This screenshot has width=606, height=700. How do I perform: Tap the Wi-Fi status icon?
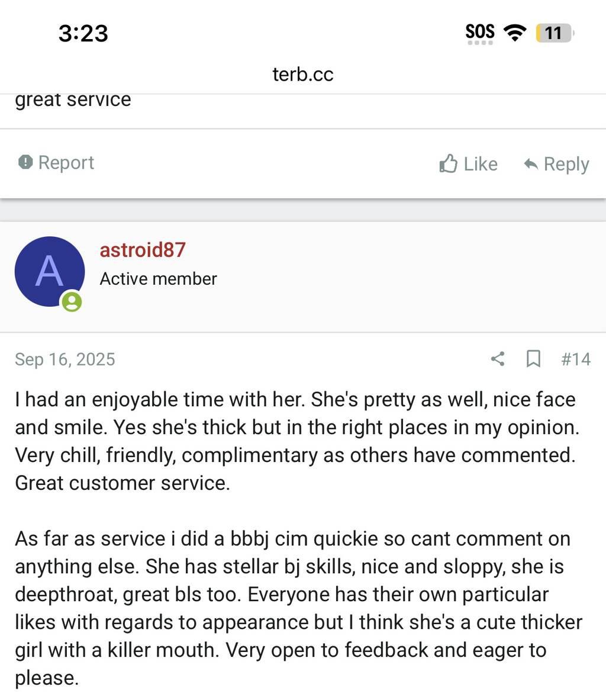[514, 33]
